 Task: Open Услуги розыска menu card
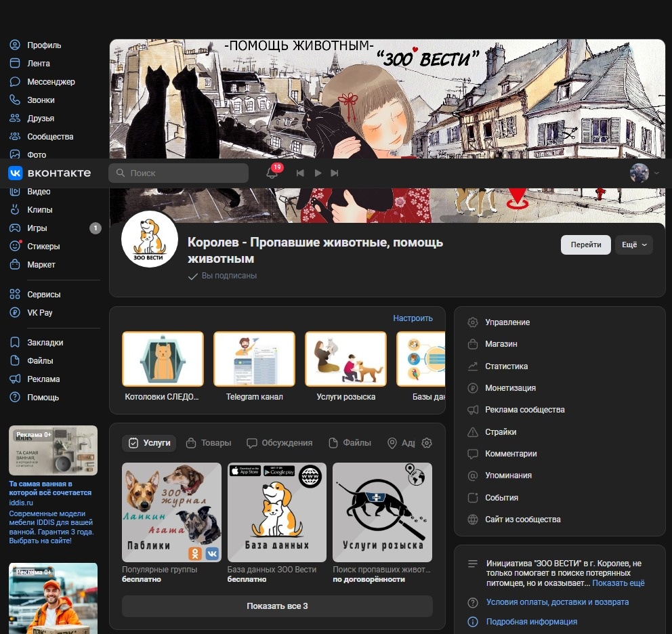tap(346, 366)
